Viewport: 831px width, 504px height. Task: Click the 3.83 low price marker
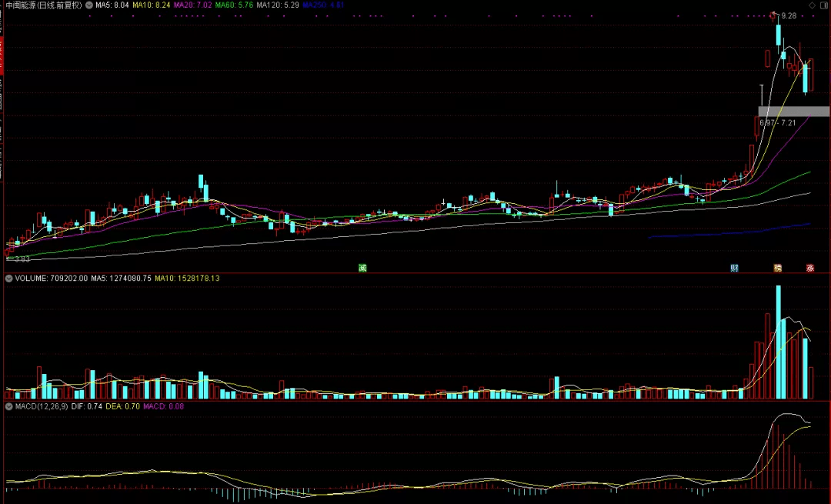pyautogui.click(x=22, y=259)
